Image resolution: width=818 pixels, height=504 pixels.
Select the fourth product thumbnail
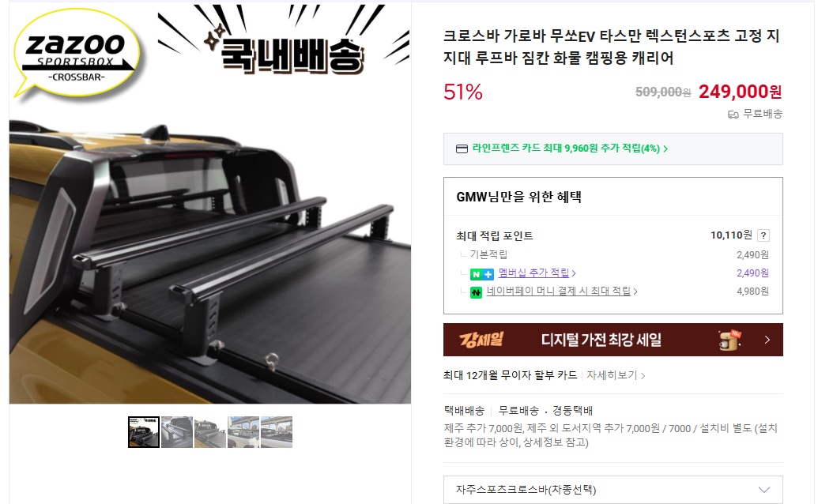point(243,432)
